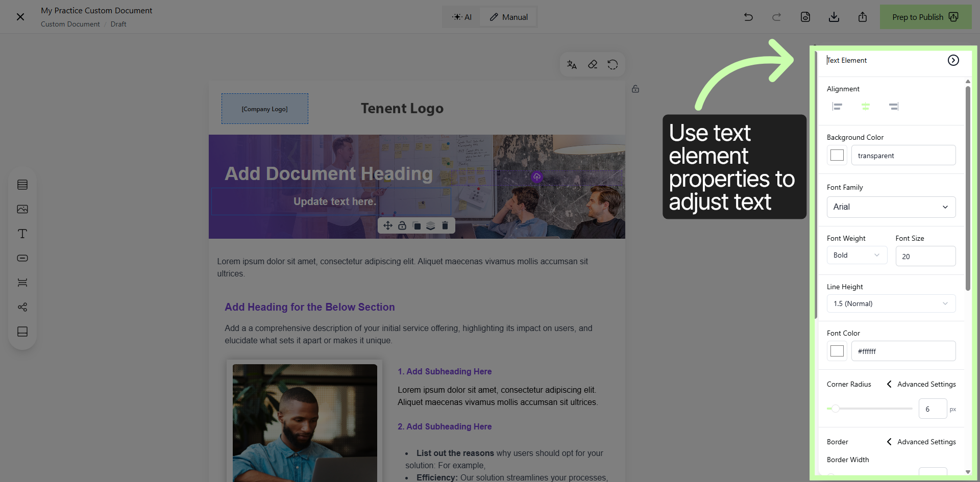The height and width of the screenshot is (482, 980).
Task: Click the move handle on element toolbar
Action: 388,225
